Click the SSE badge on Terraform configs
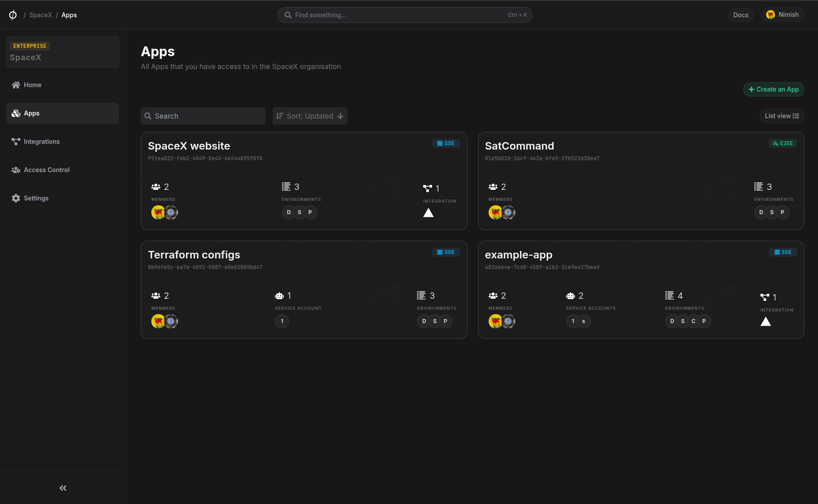The image size is (818, 504). point(446,252)
